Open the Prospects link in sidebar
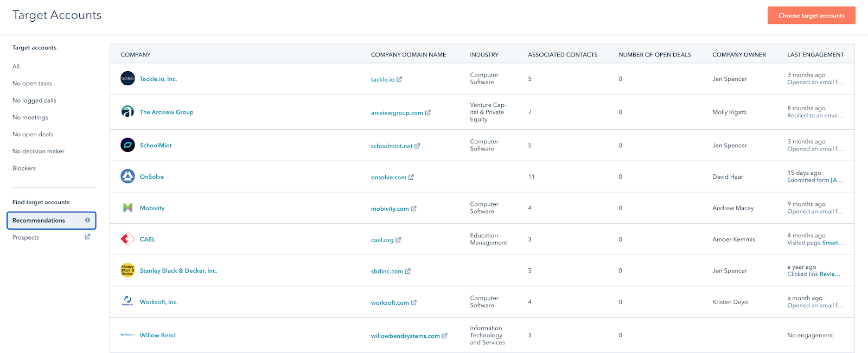This screenshot has height=353, width=868. tap(25, 237)
